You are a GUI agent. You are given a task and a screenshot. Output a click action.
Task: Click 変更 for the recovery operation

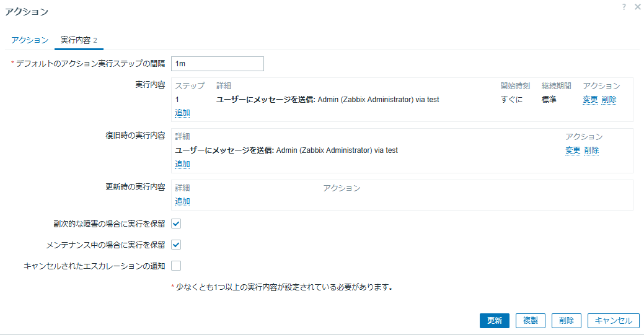tap(573, 150)
